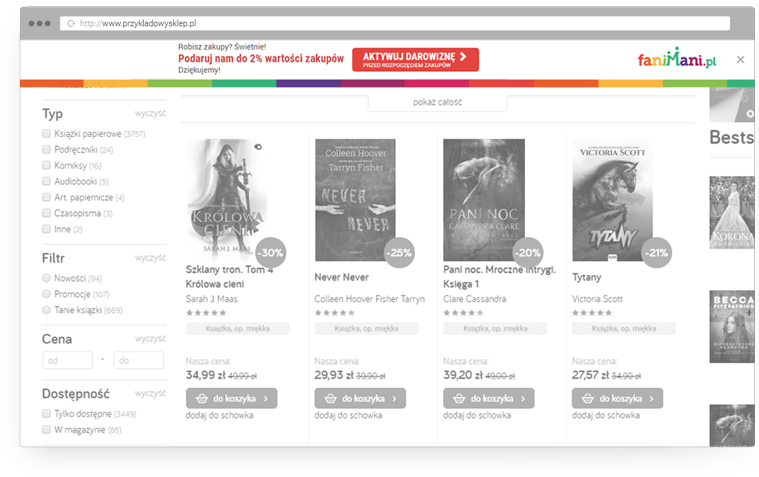The width and height of the screenshot is (759, 477).
Task: Click star rating for Tytany
Action: (x=592, y=313)
